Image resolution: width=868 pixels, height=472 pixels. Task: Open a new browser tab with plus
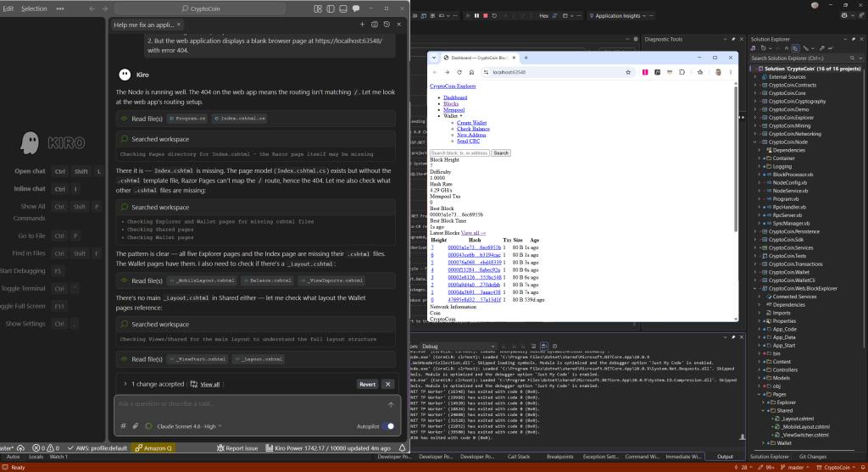tap(526, 58)
